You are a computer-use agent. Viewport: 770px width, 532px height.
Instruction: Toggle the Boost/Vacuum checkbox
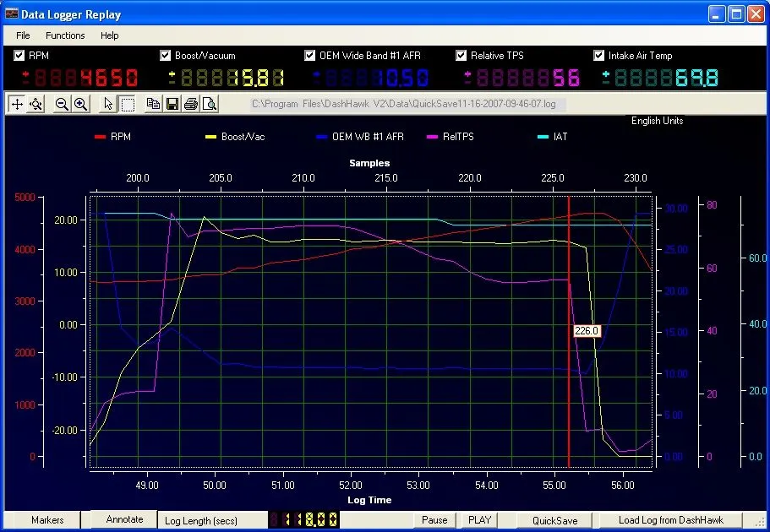166,56
